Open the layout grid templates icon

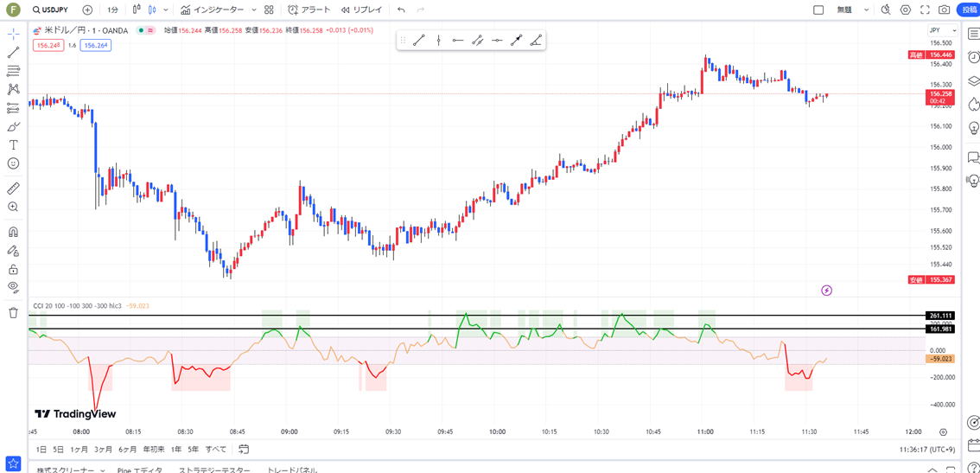click(269, 10)
